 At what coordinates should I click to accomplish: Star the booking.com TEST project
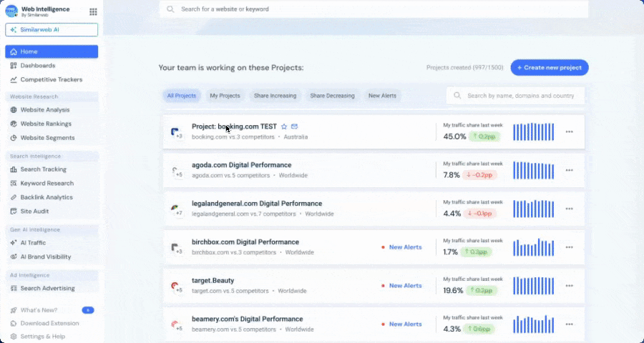tap(284, 126)
